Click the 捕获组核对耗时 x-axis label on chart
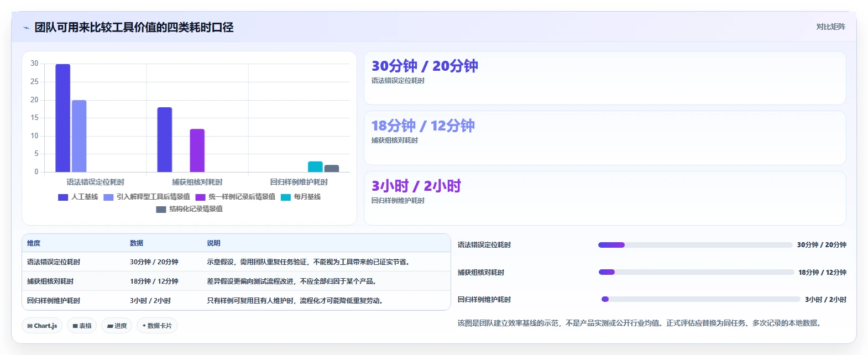Viewport: 868px width, 355px height. pyautogui.click(x=197, y=182)
